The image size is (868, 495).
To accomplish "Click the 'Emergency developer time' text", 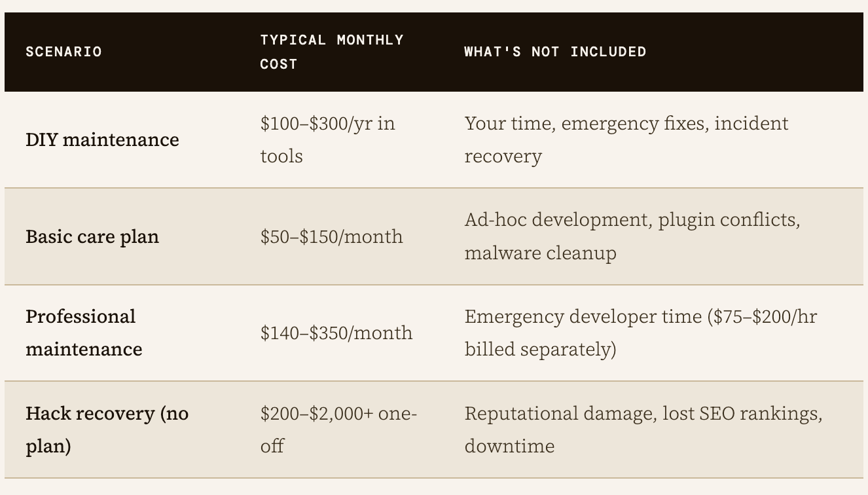I will 583,317.
